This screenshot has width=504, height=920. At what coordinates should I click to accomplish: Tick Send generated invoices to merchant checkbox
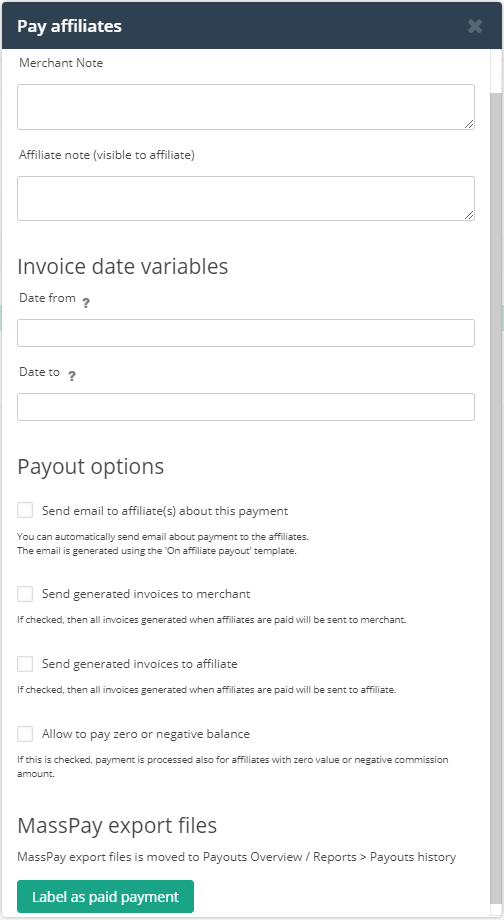click(x=25, y=593)
